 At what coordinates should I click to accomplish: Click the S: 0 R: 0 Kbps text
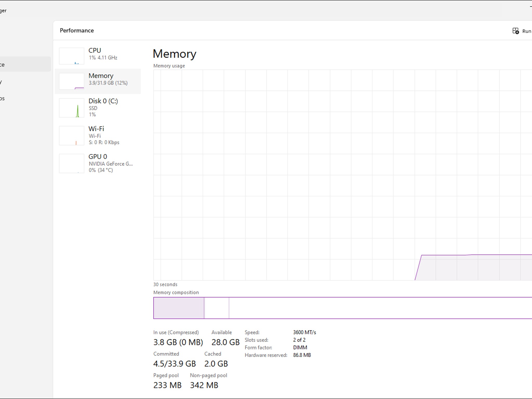click(104, 142)
